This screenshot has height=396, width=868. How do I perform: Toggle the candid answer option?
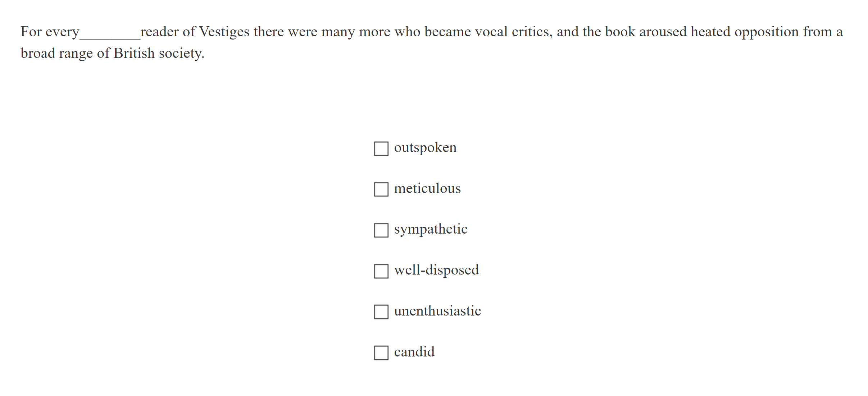tap(381, 353)
